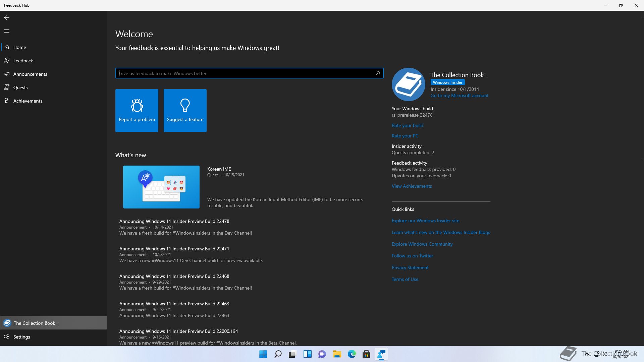Click the search magnifier icon
Image resolution: width=644 pixels, height=362 pixels.
tap(378, 73)
